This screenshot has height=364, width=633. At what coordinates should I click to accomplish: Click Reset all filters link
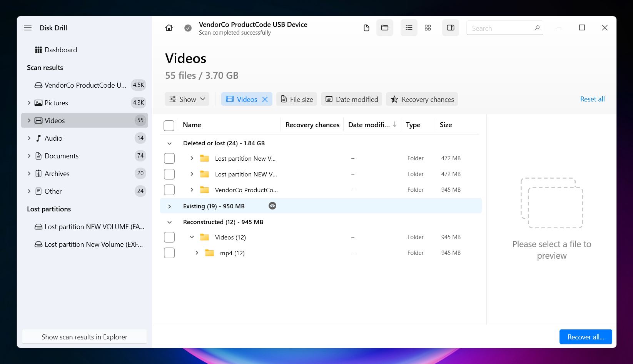click(x=592, y=99)
